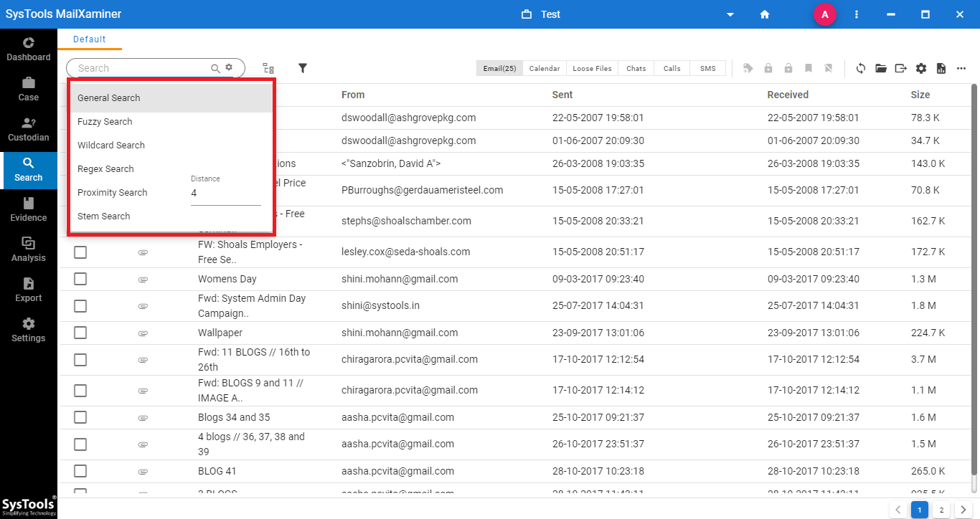
Task: Select the Search sidebar section
Action: pos(29,170)
